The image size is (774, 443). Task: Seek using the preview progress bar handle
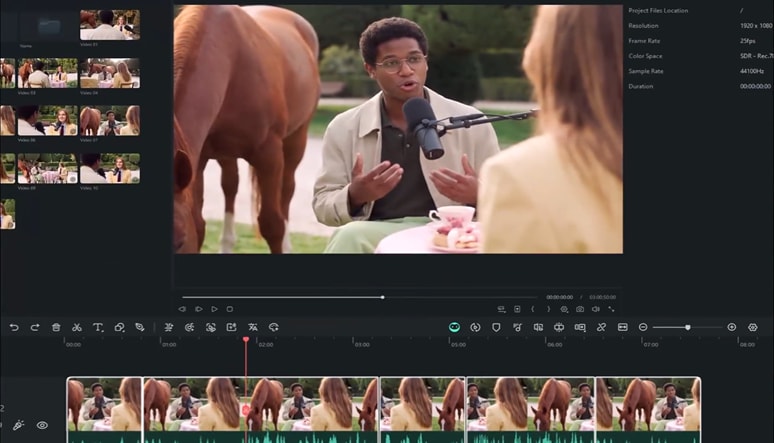(383, 297)
